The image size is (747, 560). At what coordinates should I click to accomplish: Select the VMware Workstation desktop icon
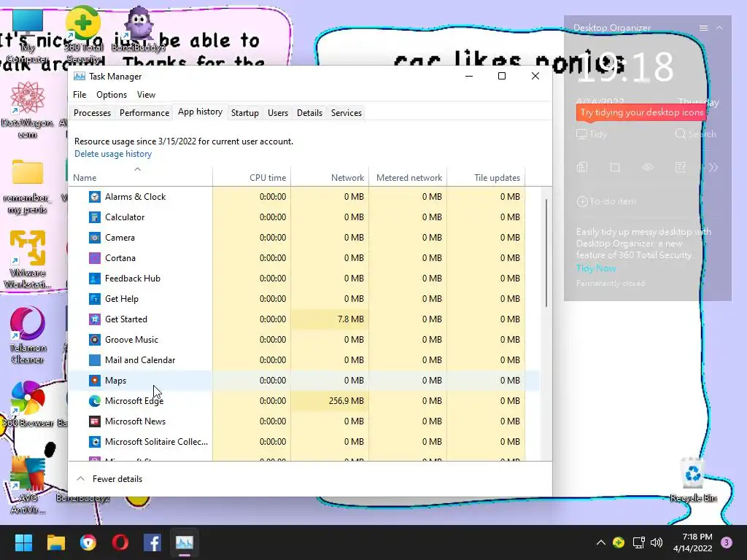28,260
